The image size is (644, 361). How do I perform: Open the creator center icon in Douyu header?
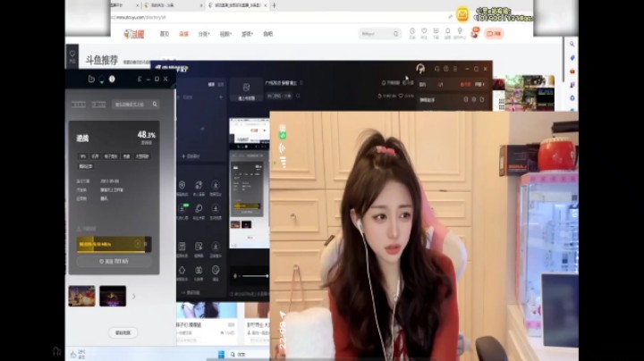(460, 33)
